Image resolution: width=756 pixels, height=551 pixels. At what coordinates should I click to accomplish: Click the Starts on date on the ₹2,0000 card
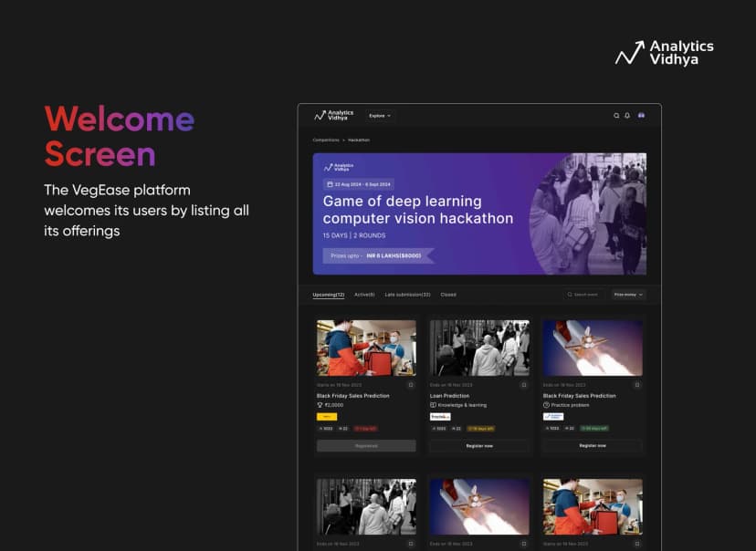pos(339,385)
